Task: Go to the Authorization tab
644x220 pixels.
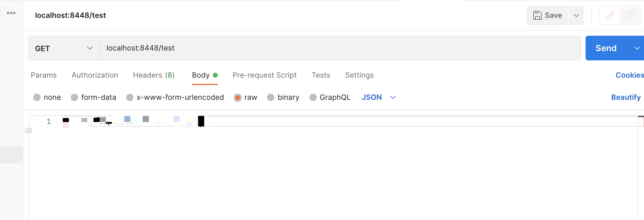Action: (x=95, y=75)
